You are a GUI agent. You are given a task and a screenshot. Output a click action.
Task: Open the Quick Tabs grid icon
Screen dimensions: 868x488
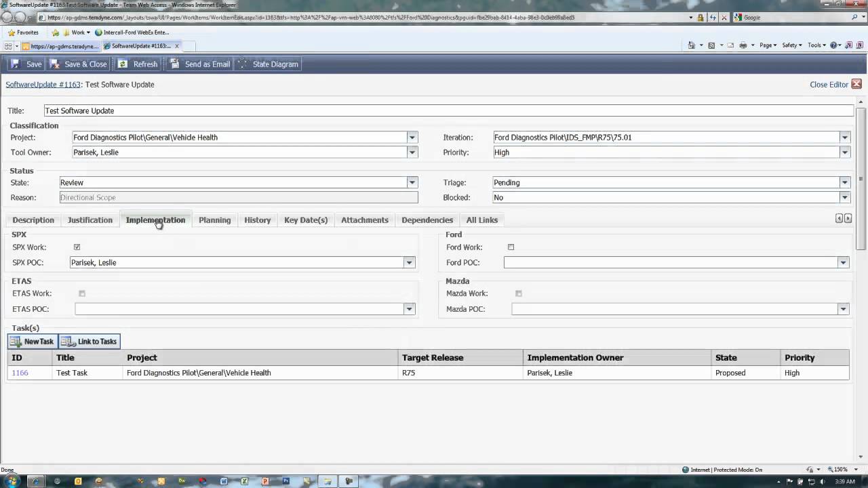tap(8, 46)
